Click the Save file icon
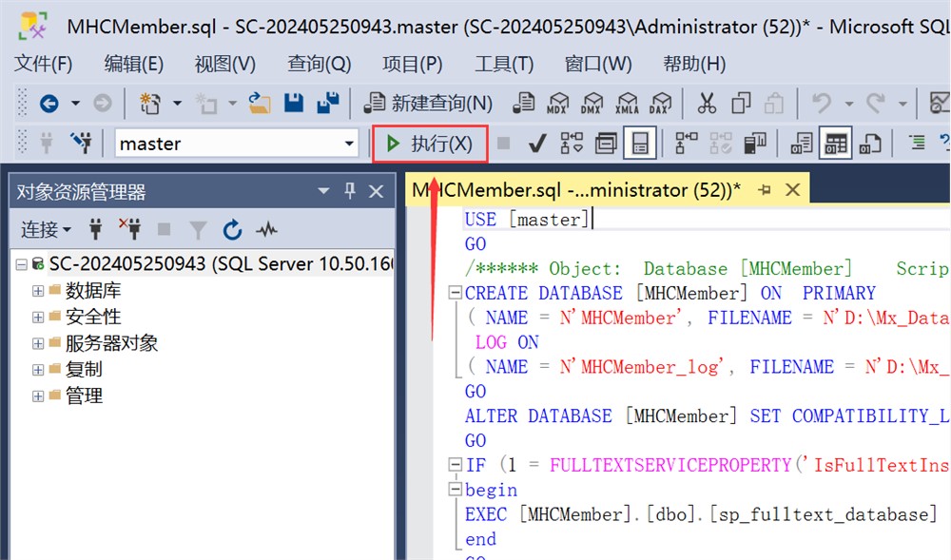This screenshot has height=560, width=951. pyautogui.click(x=294, y=103)
